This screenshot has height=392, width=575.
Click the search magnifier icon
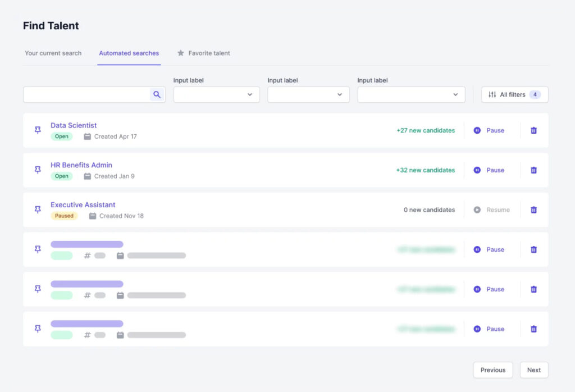[157, 95]
